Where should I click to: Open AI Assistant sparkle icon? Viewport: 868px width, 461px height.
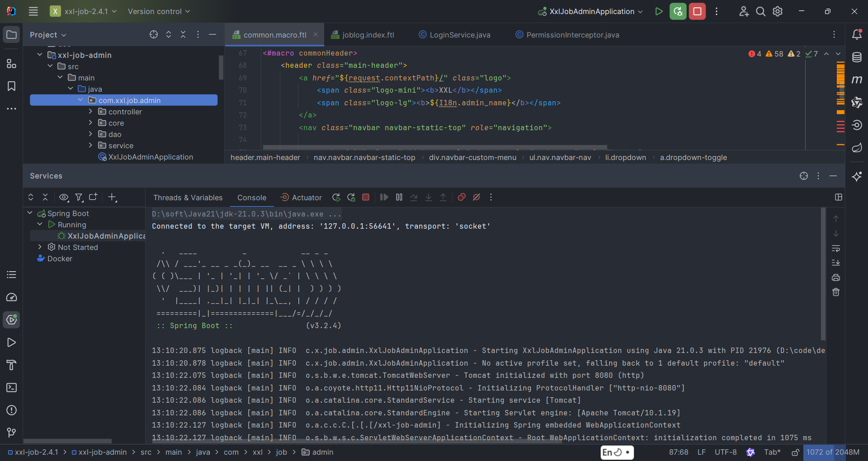[857, 176]
